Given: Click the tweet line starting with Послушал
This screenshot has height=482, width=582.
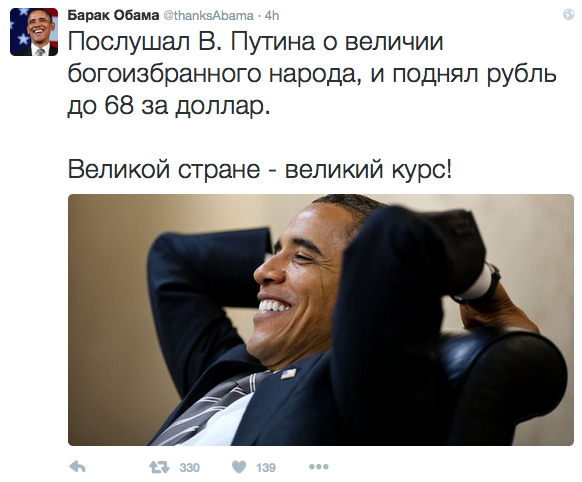Looking at the screenshot, I should (x=255, y=41).
